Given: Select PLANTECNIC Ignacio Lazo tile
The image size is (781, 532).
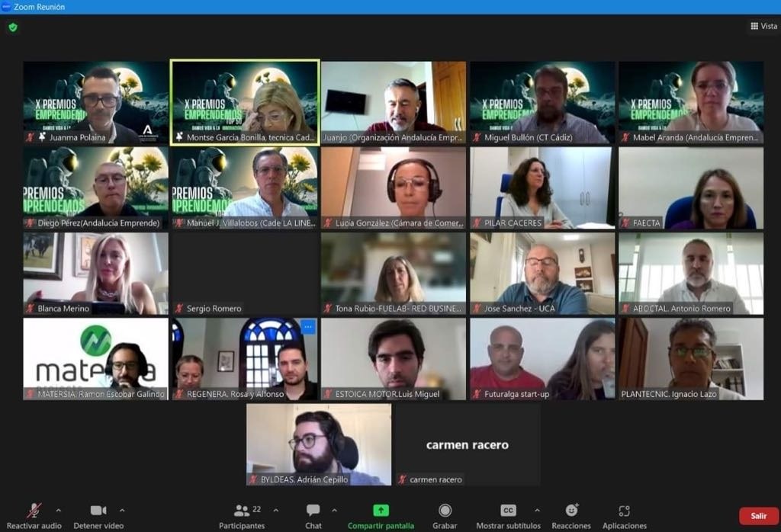Looking at the screenshot, I should tap(691, 359).
